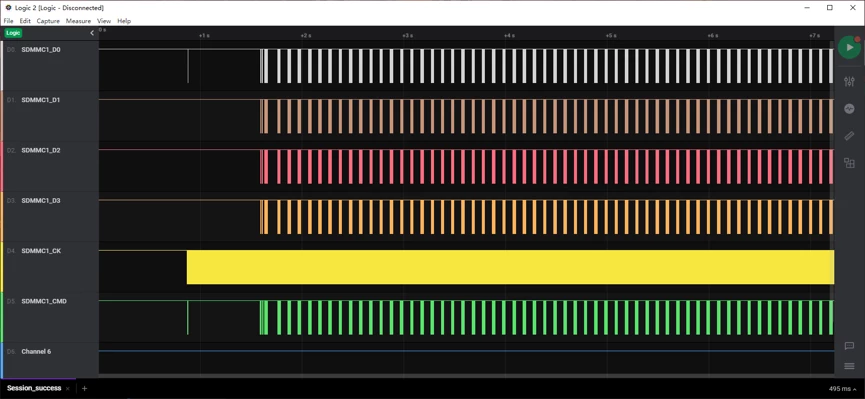The image size is (865, 399).
Task: Open the hamburger main menu icon
Action: pyautogui.click(x=850, y=366)
